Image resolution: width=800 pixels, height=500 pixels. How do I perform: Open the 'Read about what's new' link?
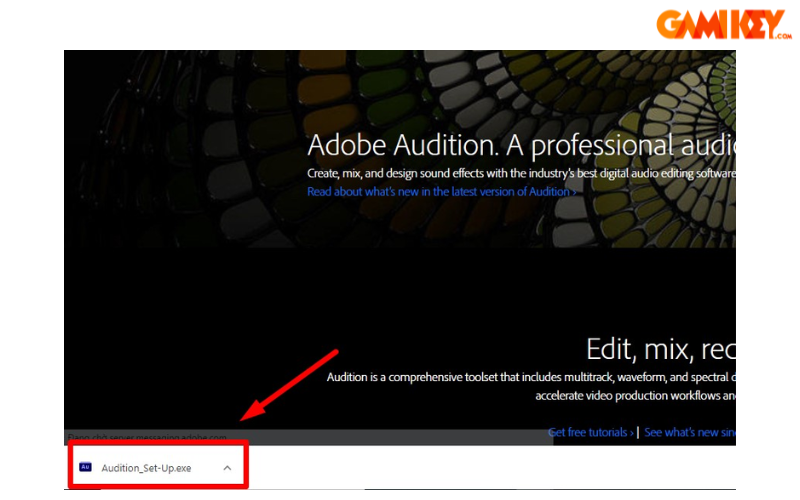(438, 191)
